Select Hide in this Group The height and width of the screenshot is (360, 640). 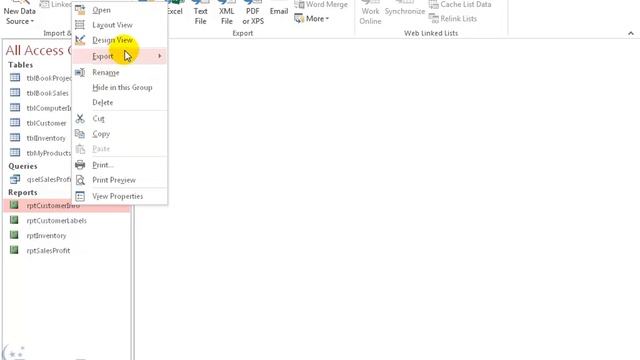tap(119, 87)
